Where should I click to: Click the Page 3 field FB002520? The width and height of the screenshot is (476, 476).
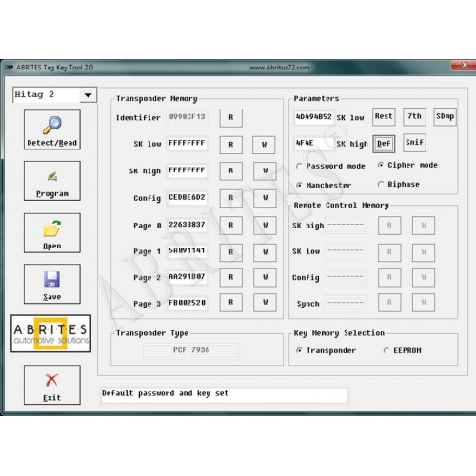pos(188,304)
